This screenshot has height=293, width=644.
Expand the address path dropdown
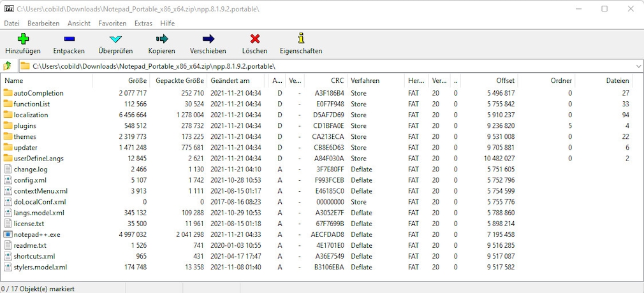(638, 66)
